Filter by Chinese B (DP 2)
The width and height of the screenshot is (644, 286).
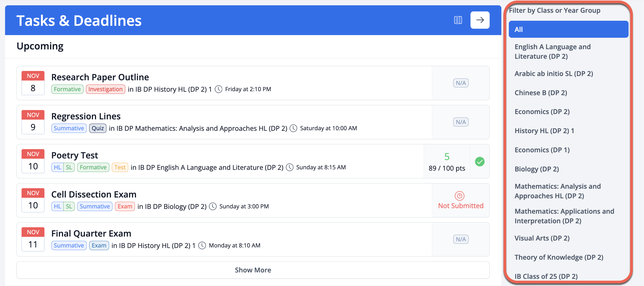(541, 93)
